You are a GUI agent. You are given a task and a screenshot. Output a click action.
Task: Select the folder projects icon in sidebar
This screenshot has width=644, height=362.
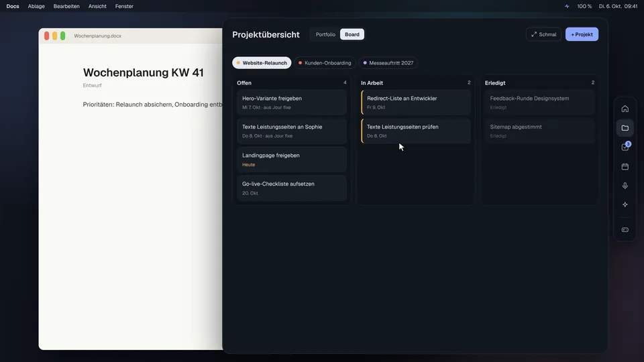click(x=625, y=128)
